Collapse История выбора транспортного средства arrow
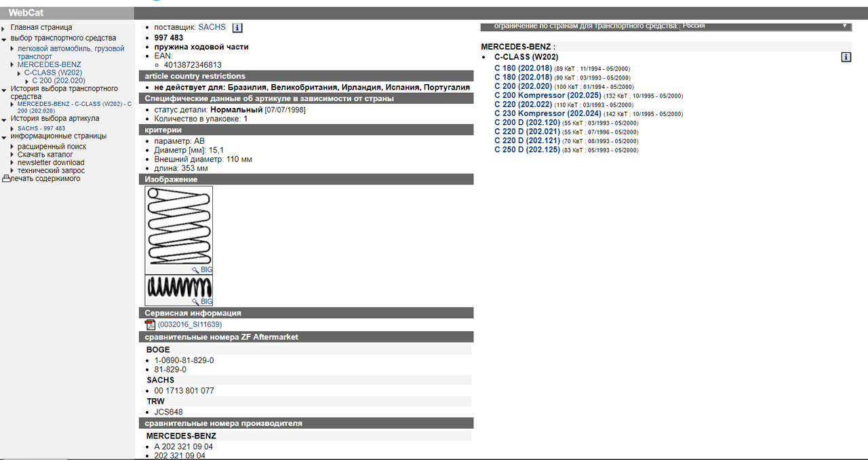Viewport: 868px width, 460px height. (x=3, y=89)
